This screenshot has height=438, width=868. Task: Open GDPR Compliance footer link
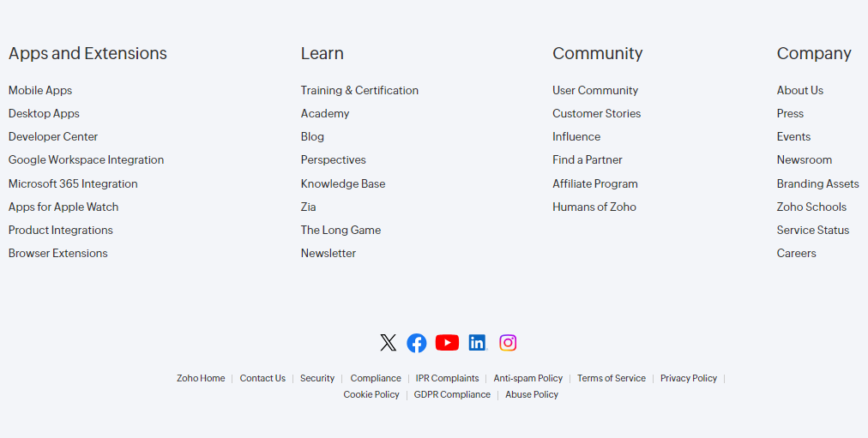pos(452,394)
